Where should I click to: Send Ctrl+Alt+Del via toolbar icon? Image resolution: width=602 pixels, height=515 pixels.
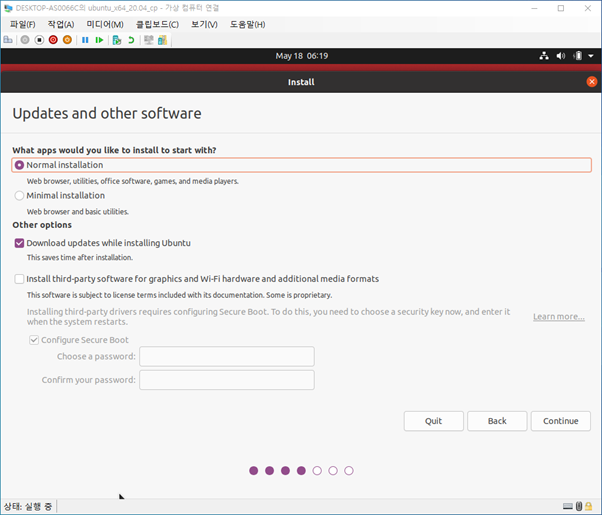tap(8, 40)
